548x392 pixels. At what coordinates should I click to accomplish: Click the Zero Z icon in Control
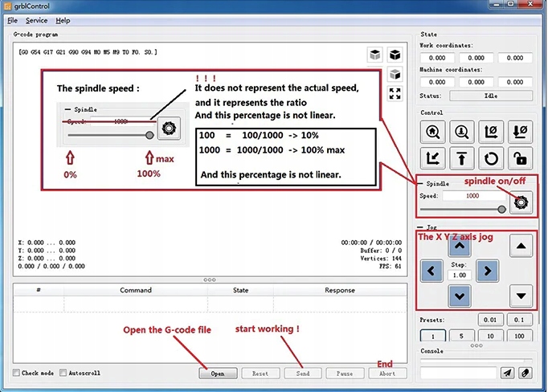(521, 131)
